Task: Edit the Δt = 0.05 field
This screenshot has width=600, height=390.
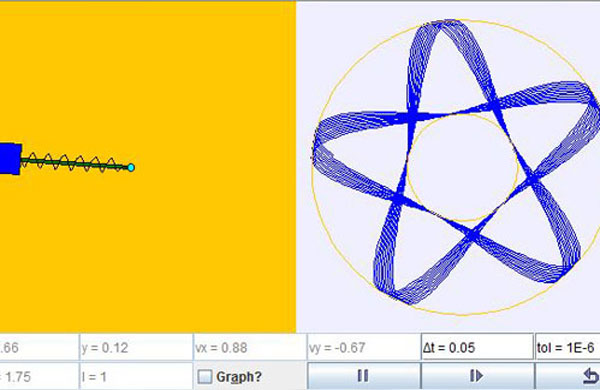Action: coord(477,348)
